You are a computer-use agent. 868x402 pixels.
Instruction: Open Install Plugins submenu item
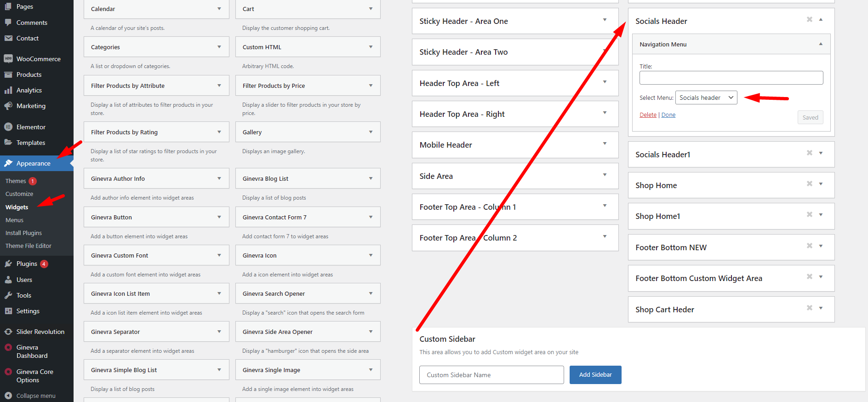pyautogui.click(x=23, y=233)
